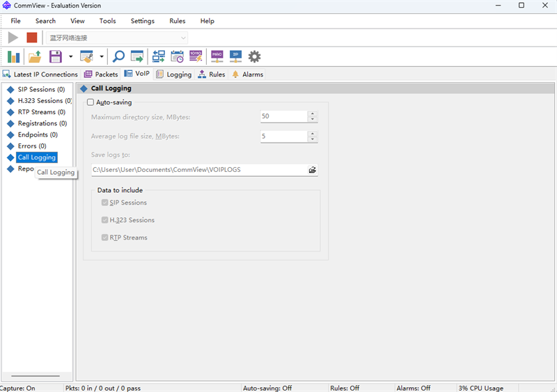557x392 pixels.
Task: Click the CommView app icon in title bar
Action: (7, 6)
